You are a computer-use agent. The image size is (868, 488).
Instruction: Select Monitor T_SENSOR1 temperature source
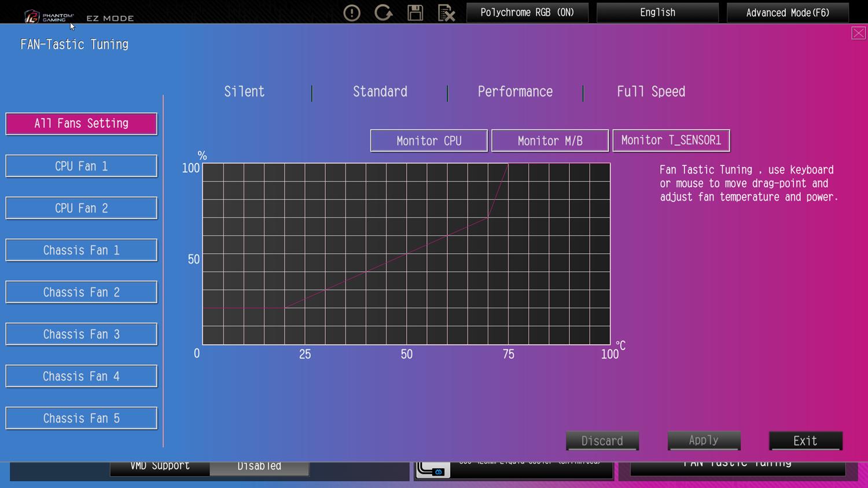(x=671, y=141)
